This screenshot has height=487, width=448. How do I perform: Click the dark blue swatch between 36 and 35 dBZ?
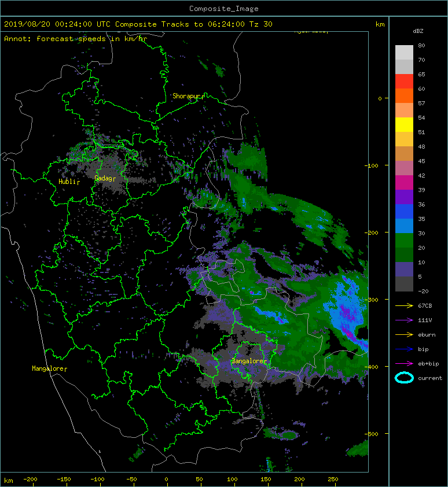(404, 212)
